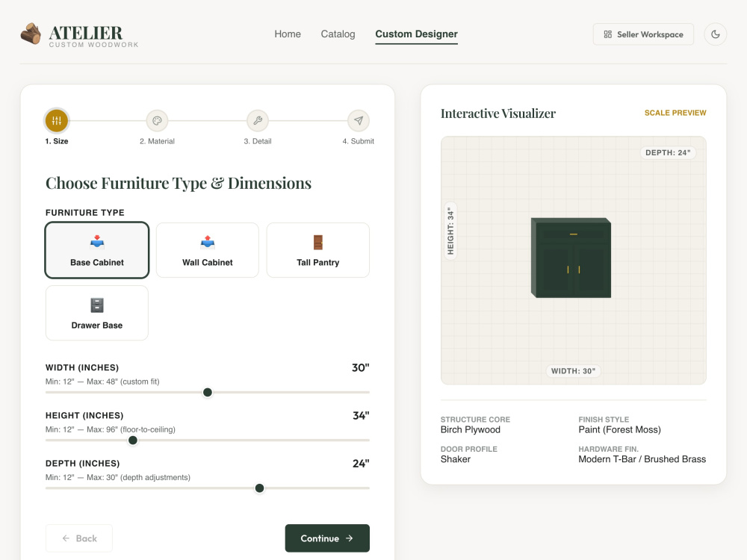Go to Home page

click(288, 34)
